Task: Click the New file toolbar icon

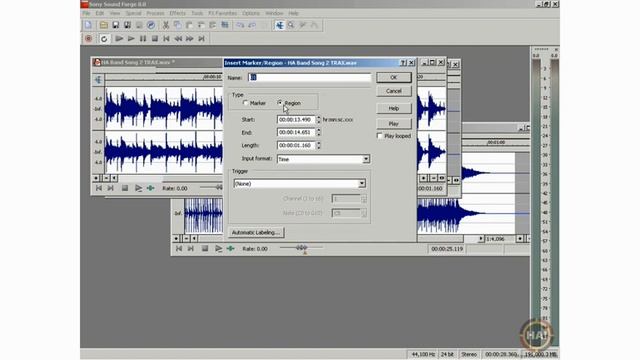Action: tap(88, 25)
